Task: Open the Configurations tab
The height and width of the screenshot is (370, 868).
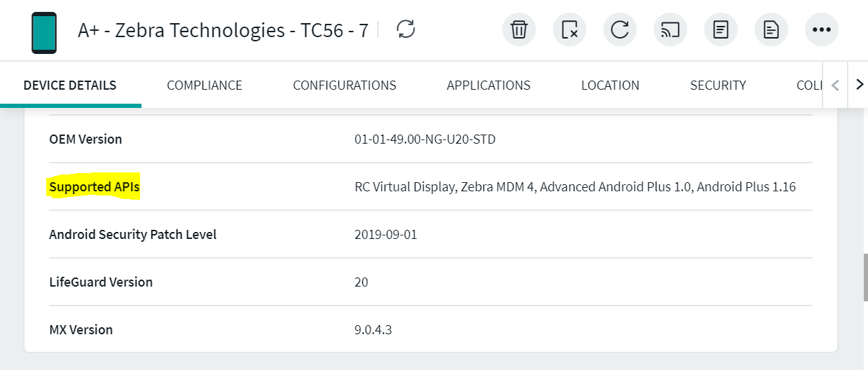Action: click(x=345, y=85)
